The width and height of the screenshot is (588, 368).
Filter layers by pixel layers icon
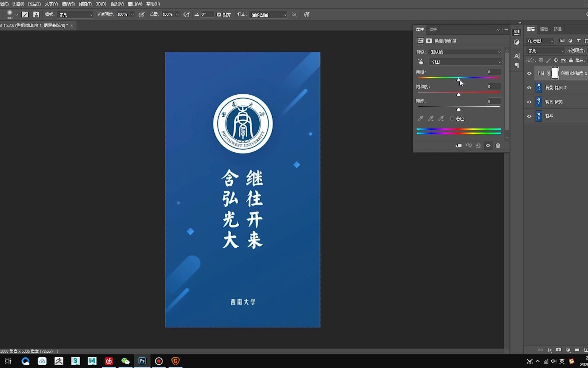click(562, 41)
